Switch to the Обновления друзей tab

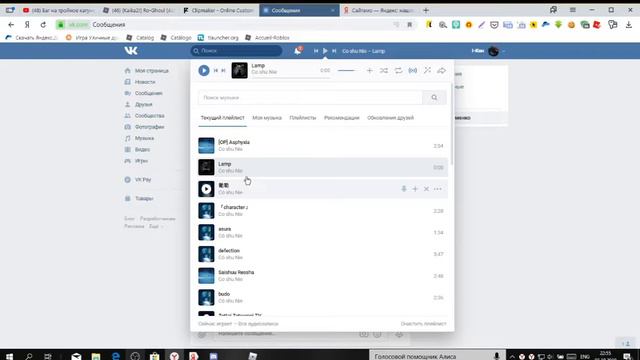coord(390,118)
